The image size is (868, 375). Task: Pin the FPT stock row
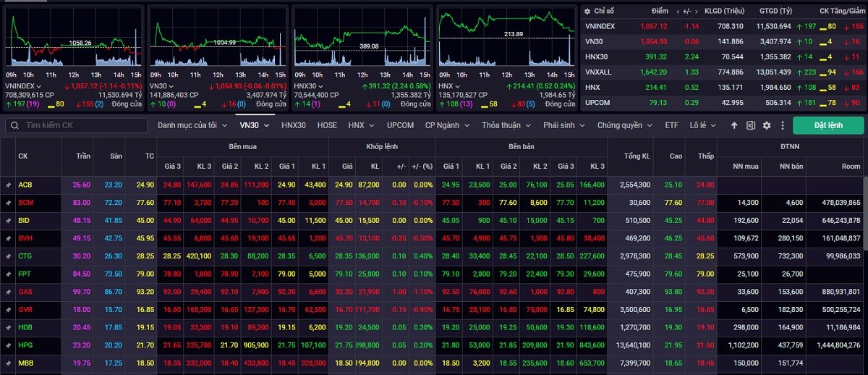tap(8, 274)
